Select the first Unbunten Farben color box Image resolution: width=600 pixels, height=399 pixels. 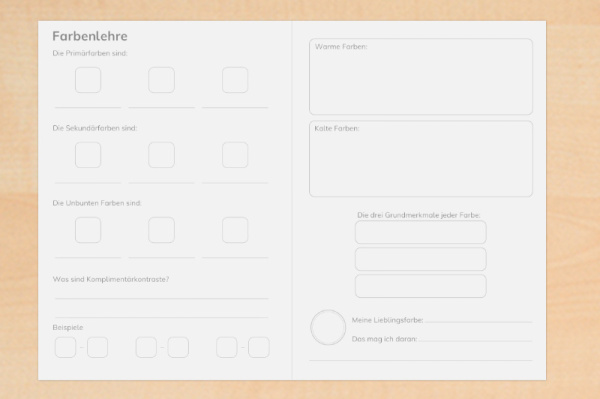point(88,230)
